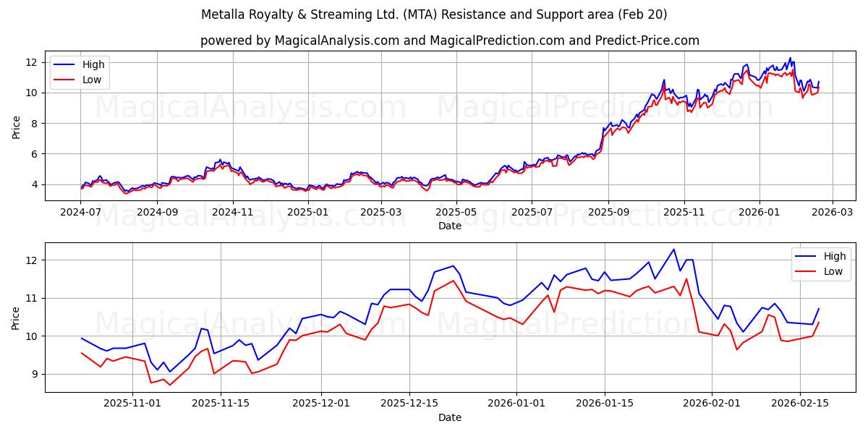Viewport: 868px width, 434px height.
Task: Click the top chart y-axis '8' label
Action: [x=36, y=124]
